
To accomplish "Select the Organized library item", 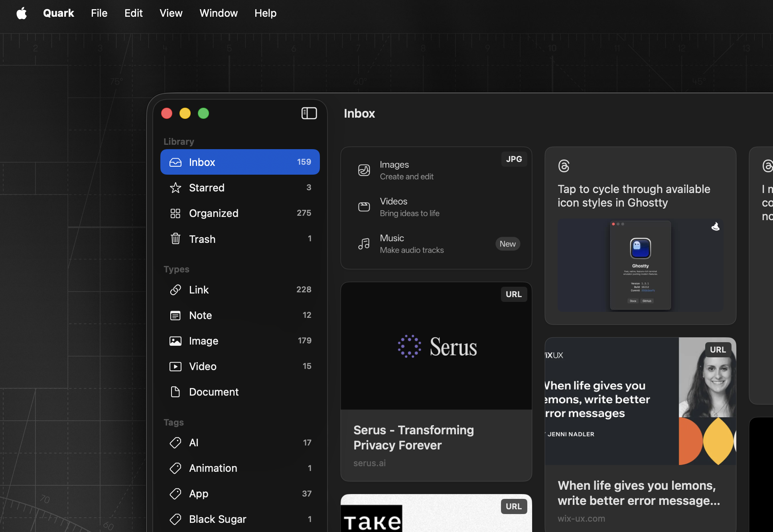I will [x=240, y=213].
